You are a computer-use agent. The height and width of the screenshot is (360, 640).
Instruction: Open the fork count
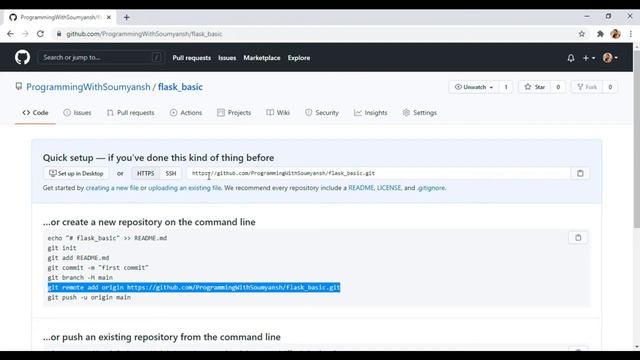[x=610, y=87]
